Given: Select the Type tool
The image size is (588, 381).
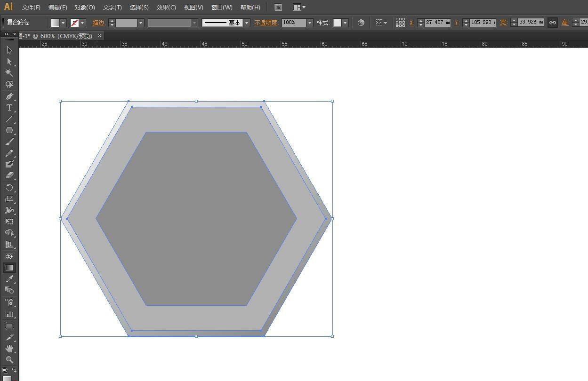Looking at the screenshot, I should click(x=9, y=108).
